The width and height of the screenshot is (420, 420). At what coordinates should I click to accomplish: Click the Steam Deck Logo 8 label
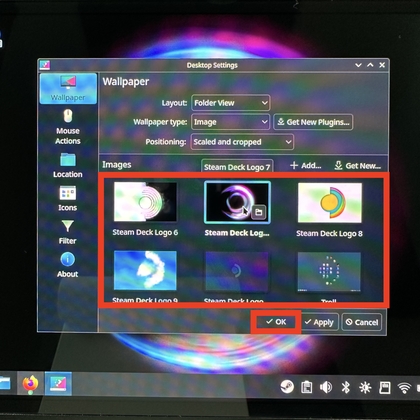click(329, 234)
